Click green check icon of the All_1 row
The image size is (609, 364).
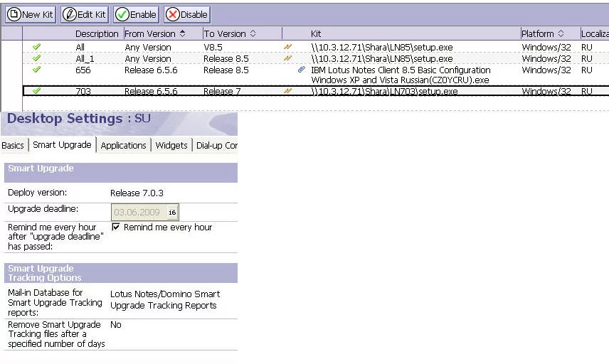point(36,58)
